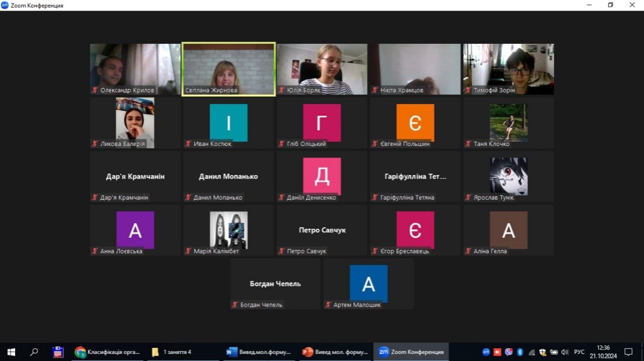The height and width of the screenshot is (361, 644).
Task: Select Юлія Боряк video tile
Action: 322,69
